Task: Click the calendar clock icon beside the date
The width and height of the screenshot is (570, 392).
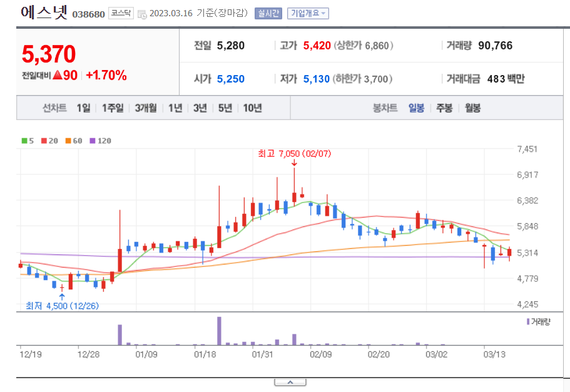Action: [x=142, y=14]
